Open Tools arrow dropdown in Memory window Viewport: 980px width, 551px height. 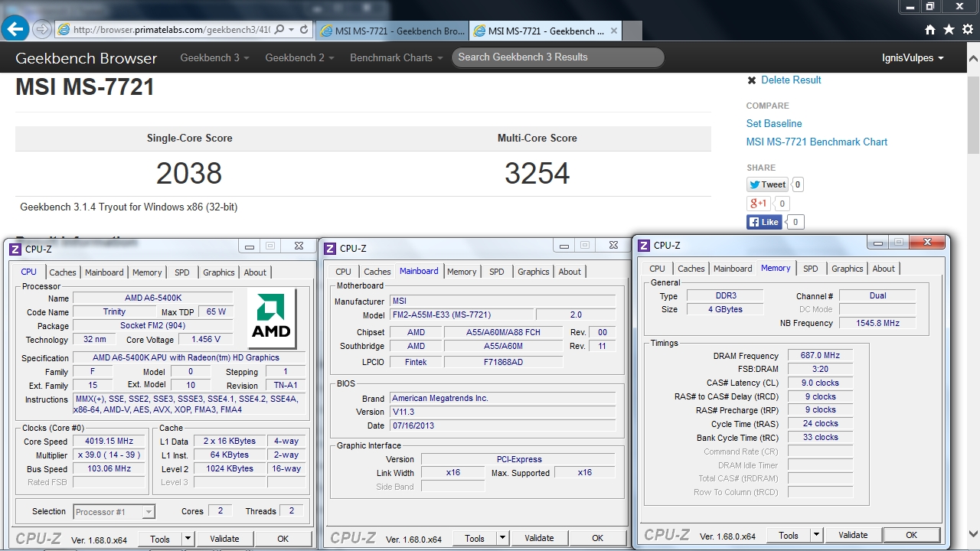(817, 535)
